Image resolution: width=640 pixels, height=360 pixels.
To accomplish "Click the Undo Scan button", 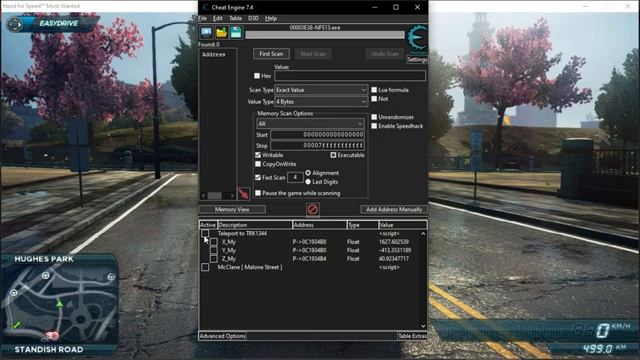I will [384, 54].
